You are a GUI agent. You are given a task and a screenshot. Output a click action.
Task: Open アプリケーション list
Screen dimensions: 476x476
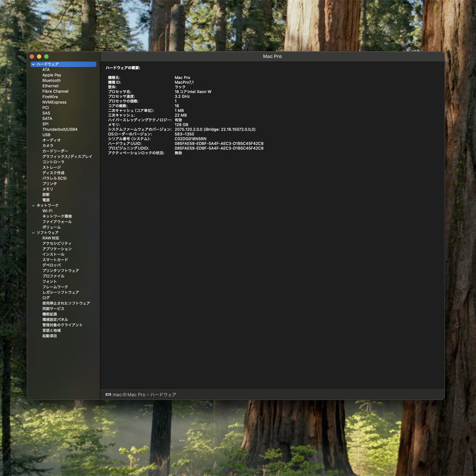57,249
